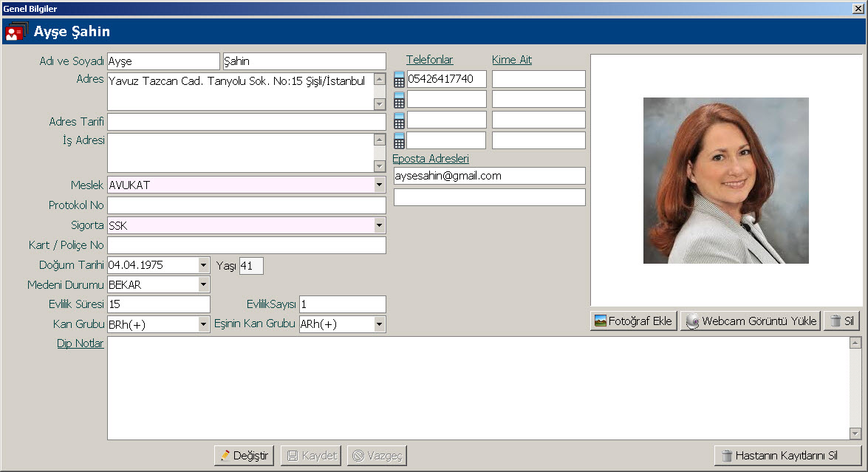868x472 pixels.
Task: Click the Yaşı field showing 41
Action: [251, 266]
